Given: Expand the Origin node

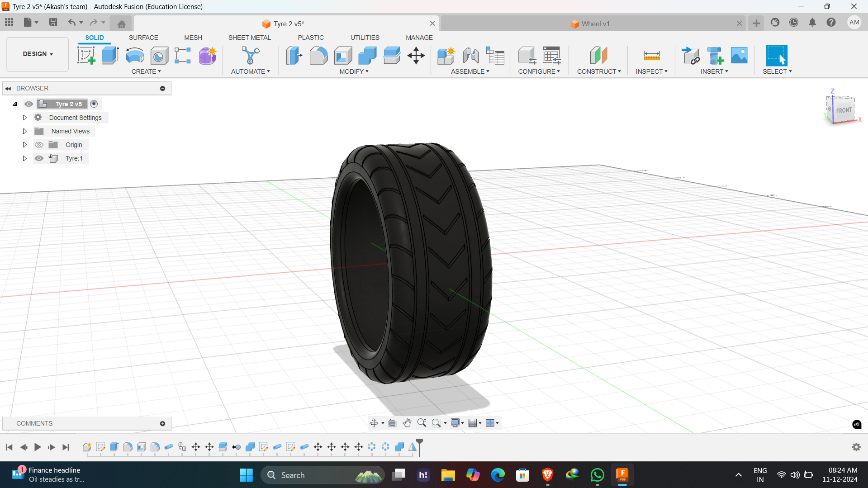Looking at the screenshot, I should pos(25,145).
